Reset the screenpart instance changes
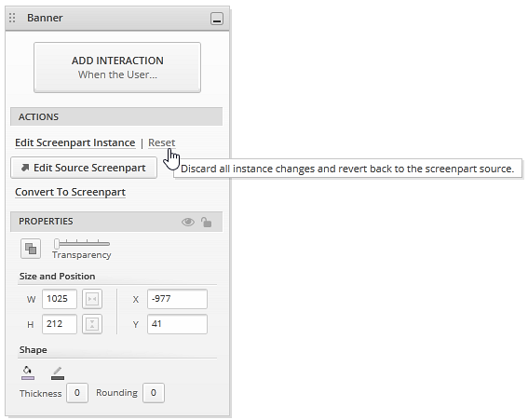This screenshot has width=528, height=420. (162, 142)
